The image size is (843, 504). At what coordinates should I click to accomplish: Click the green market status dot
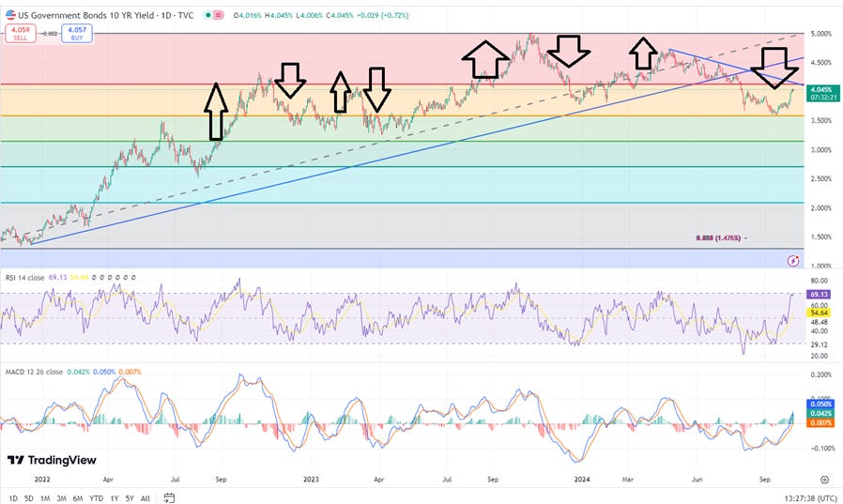click(207, 16)
